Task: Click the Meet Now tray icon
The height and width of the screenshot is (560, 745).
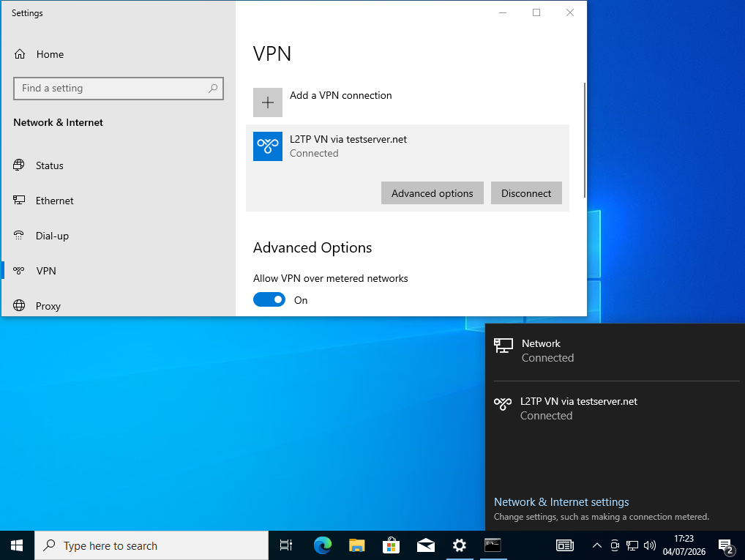Action: tap(615, 545)
